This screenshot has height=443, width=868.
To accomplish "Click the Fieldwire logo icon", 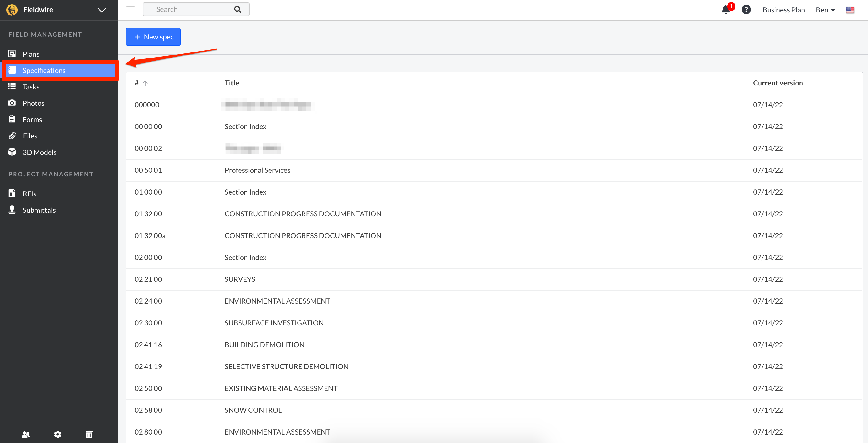I will pyautogui.click(x=12, y=10).
